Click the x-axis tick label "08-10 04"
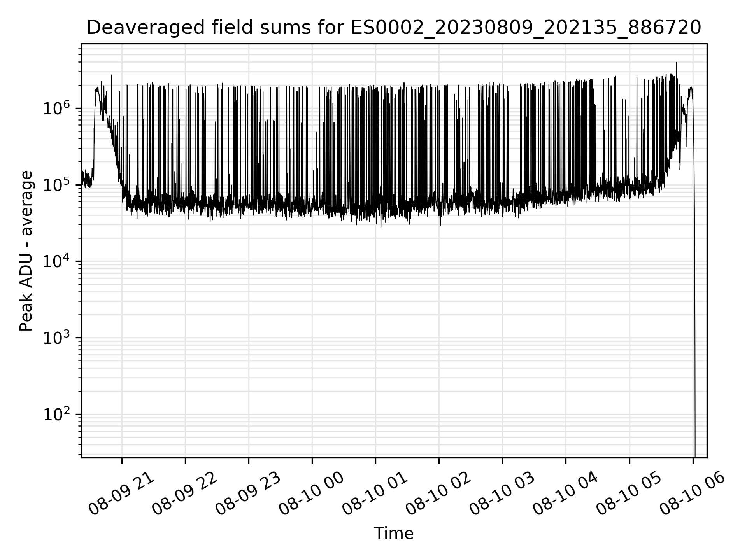This screenshot has width=747, height=560. pos(565,493)
